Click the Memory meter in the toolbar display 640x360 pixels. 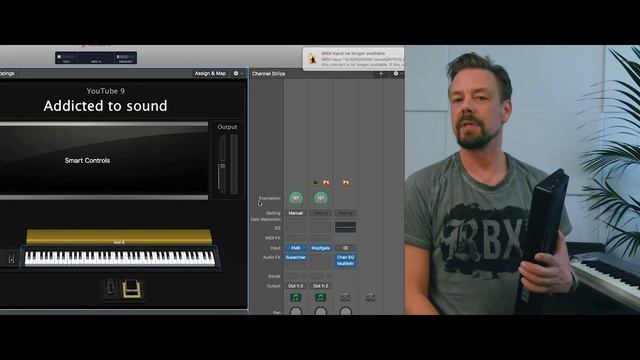(125, 58)
